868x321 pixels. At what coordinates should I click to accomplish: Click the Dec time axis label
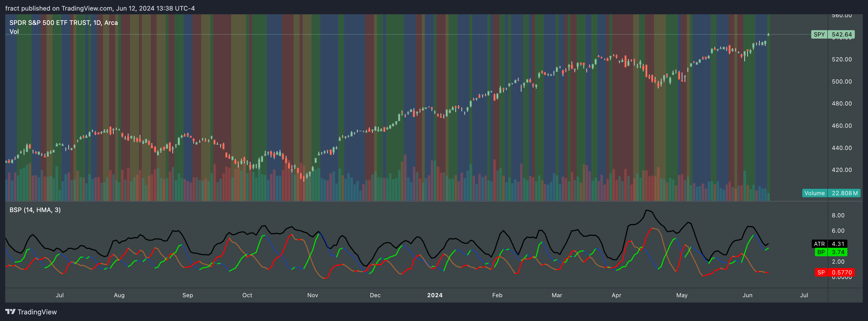click(x=375, y=295)
